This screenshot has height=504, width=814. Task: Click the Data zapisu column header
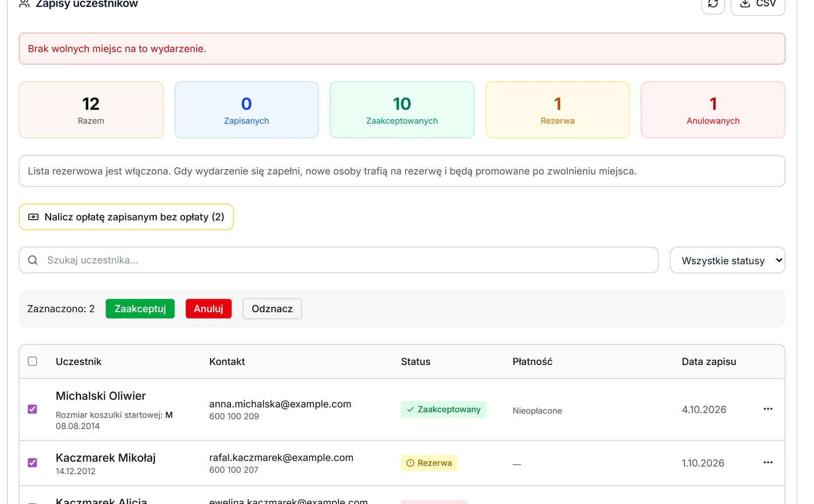(709, 362)
